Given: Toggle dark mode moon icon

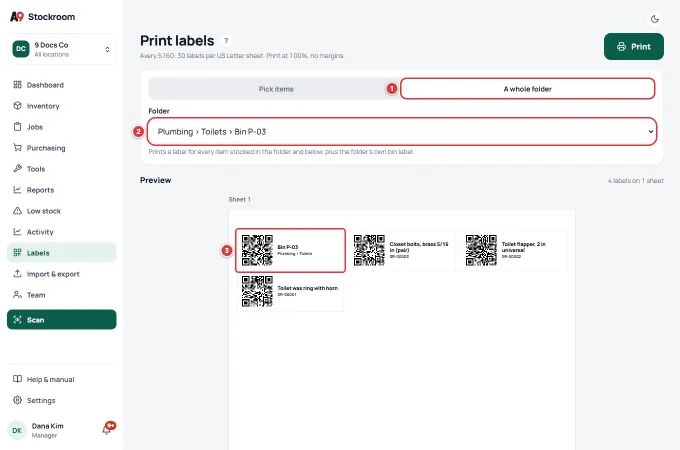Looking at the screenshot, I should [654, 19].
